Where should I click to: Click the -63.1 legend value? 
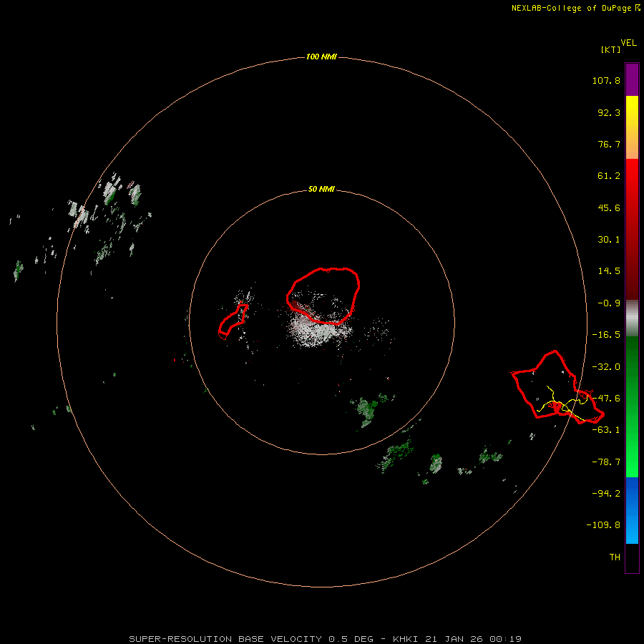606,430
